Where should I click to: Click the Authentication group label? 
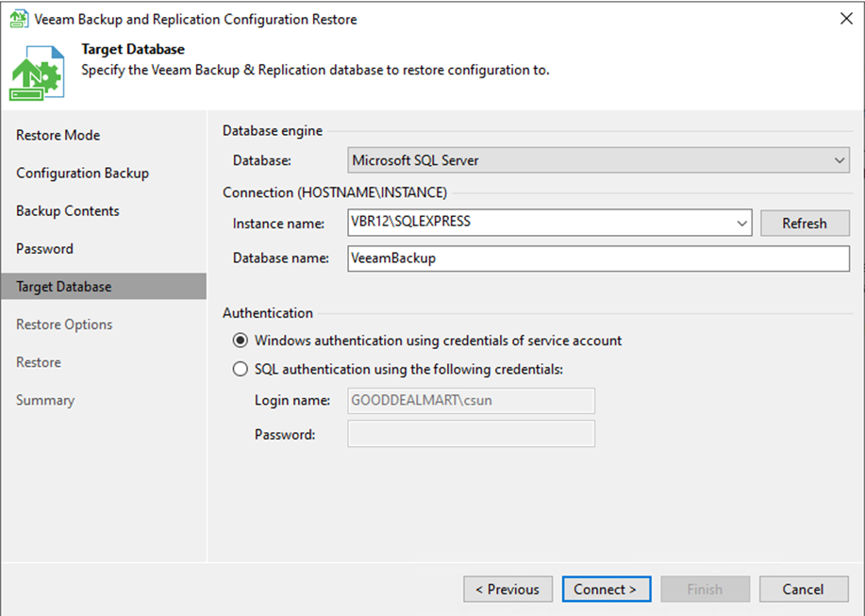pos(268,312)
